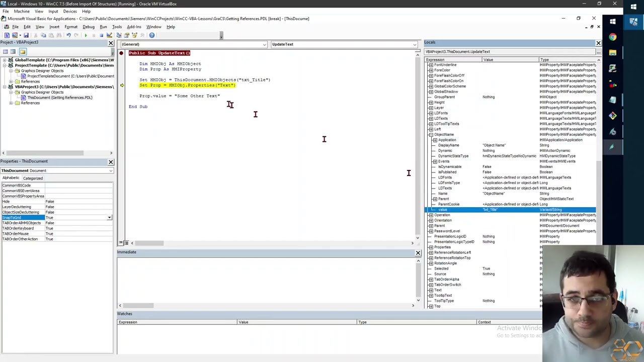This screenshot has height=362, width=644.
Task: Close the Locals panel
Action: click(598, 43)
